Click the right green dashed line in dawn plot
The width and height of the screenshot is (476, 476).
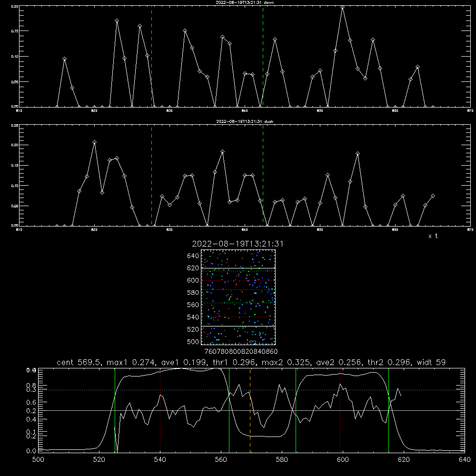tap(263, 56)
